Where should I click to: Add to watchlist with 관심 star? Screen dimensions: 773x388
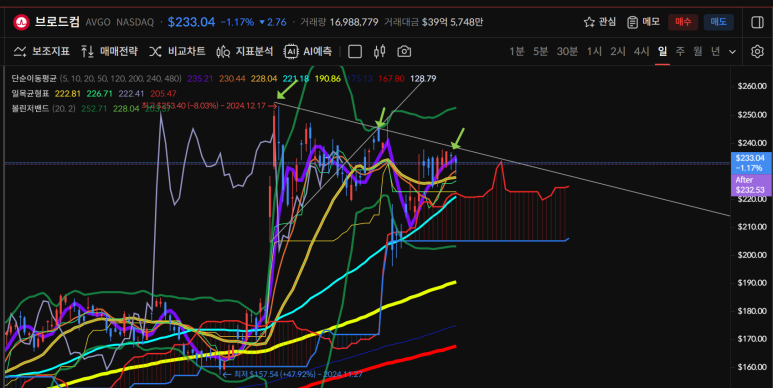click(x=599, y=22)
